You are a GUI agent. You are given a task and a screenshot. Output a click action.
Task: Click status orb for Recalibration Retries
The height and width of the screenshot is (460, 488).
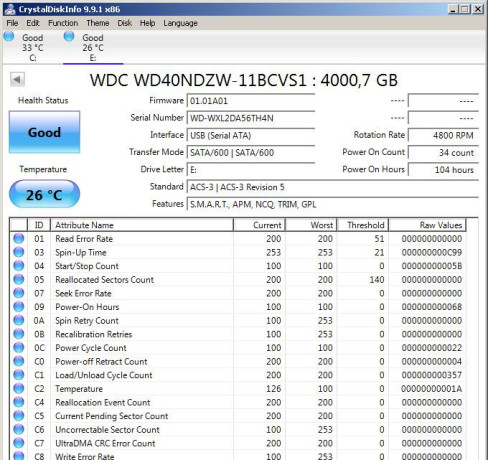tap(19, 334)
